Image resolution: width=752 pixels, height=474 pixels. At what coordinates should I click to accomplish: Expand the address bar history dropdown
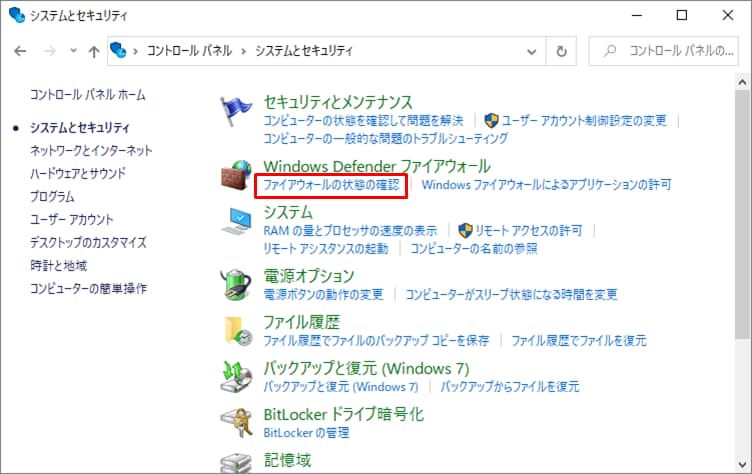(531, 51)
